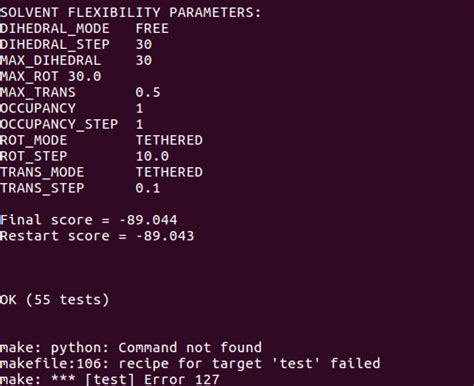Click the OCCUPANCY label
Screen dimensions: 474x386
click(x=38, y=109)
